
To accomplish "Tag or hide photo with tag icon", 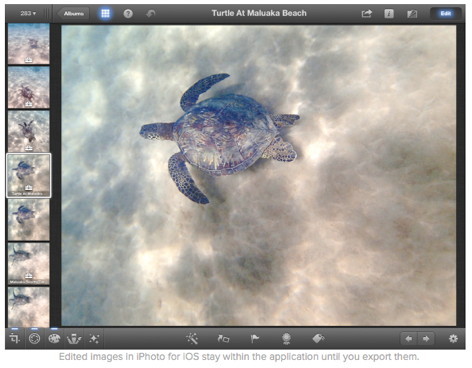I will coord(318,339).
